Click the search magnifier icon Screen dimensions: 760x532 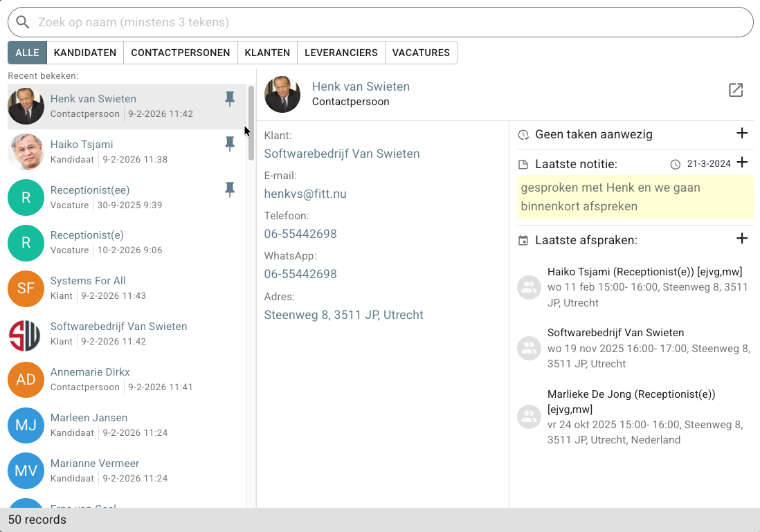point(22,22)
